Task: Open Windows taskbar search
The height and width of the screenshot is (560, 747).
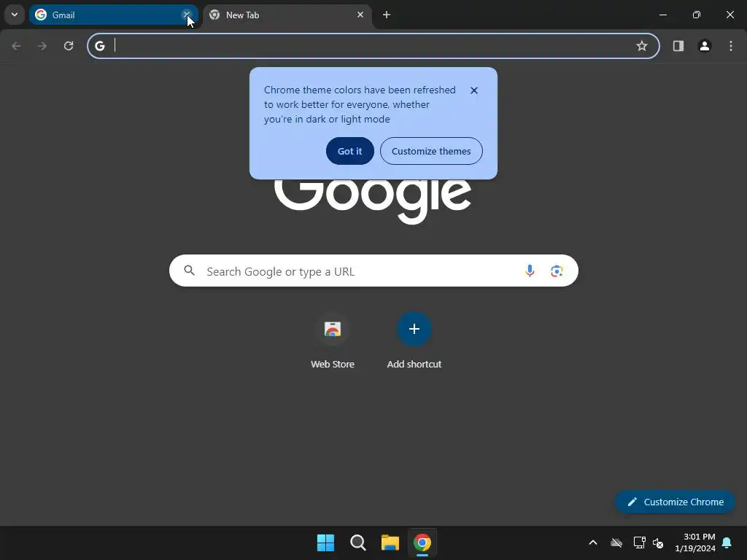Action: [x=357, y=542]
